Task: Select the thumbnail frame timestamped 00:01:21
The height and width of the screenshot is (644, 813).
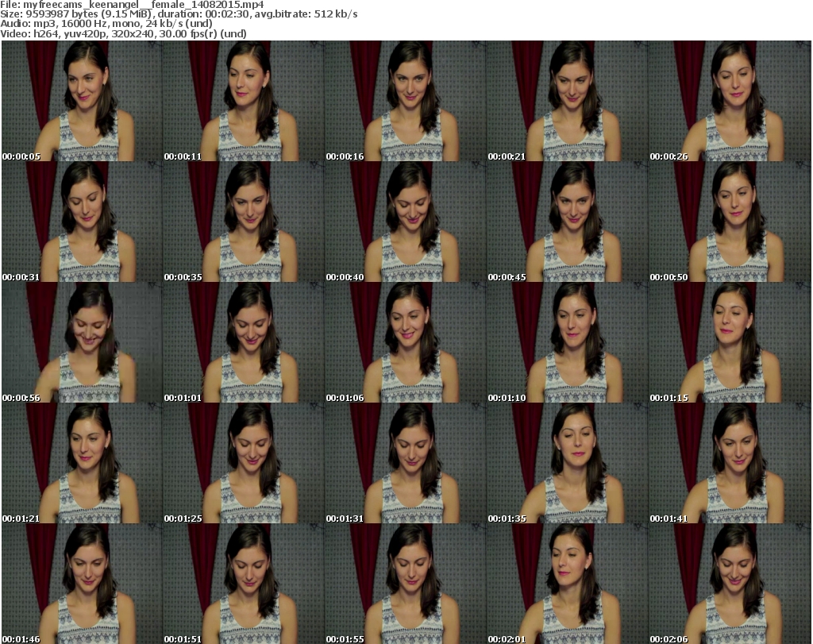Action: click(x=82, y=464)
